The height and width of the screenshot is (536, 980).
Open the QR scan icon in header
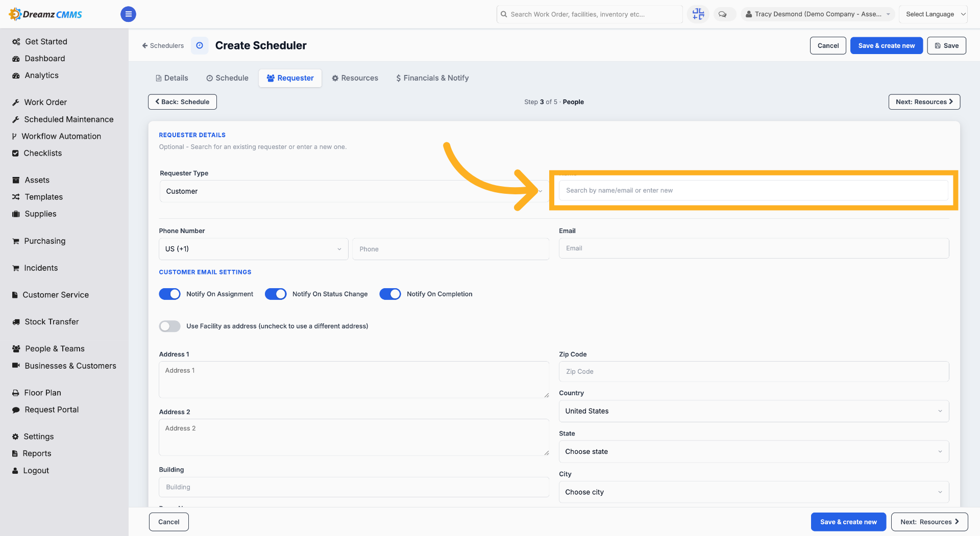pos(698,14)
